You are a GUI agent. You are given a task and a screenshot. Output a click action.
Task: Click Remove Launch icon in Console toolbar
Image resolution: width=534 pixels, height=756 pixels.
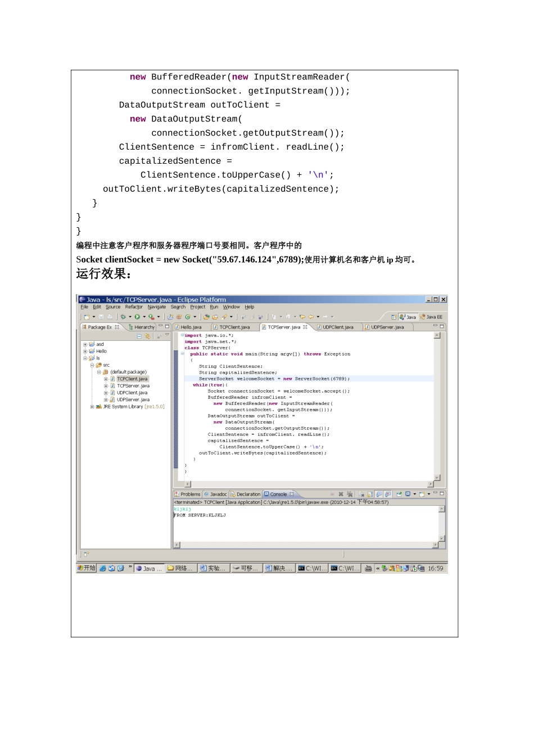coord(341,494)
